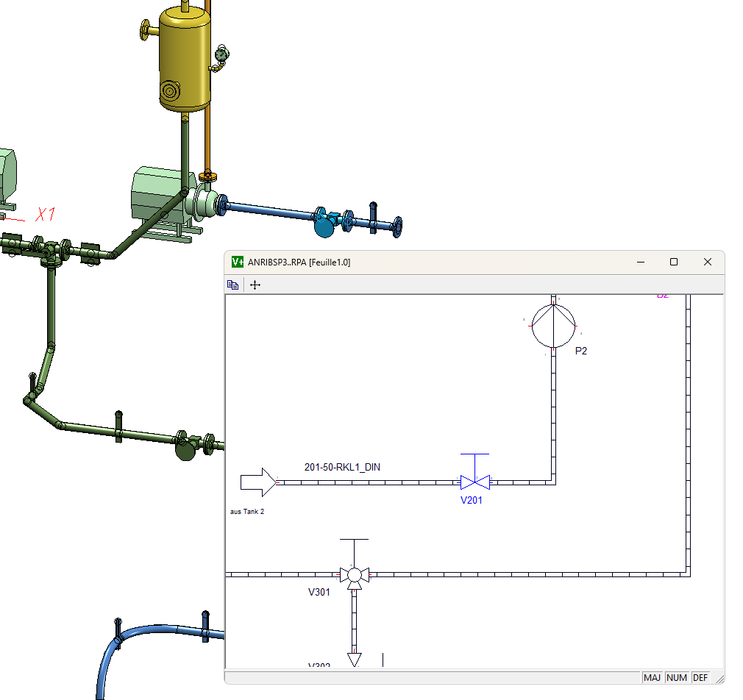Click the DEF status bar indicator

[700, 678]
